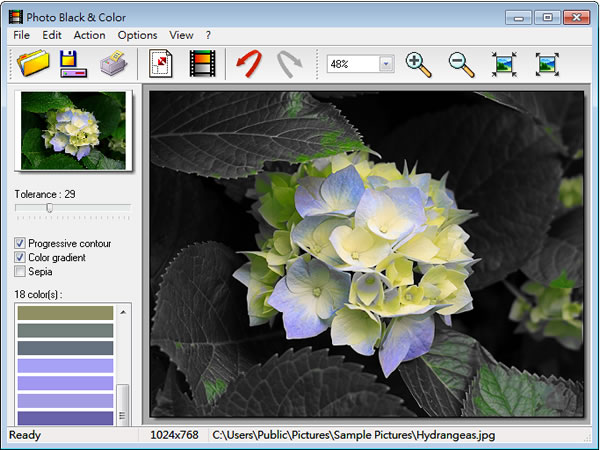The height and width of the screenshot is (450, 600).
Task: Undo with the red arrow icon
Action: pos(248,64)
